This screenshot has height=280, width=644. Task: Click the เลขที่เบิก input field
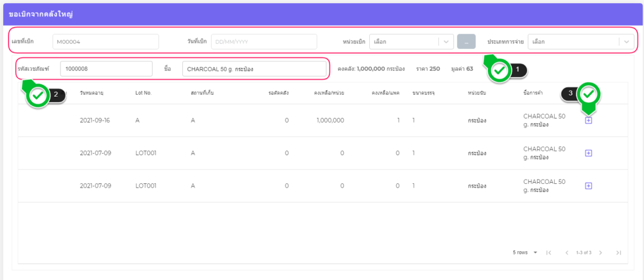tap(105, 41)
